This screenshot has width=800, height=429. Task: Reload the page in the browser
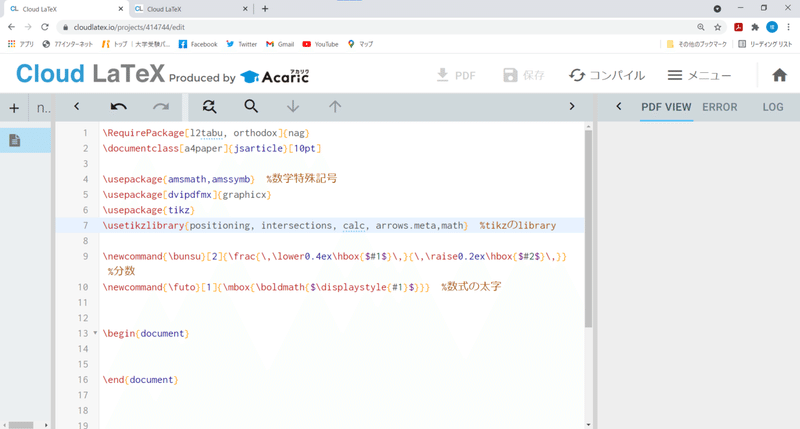coord(45,27)
